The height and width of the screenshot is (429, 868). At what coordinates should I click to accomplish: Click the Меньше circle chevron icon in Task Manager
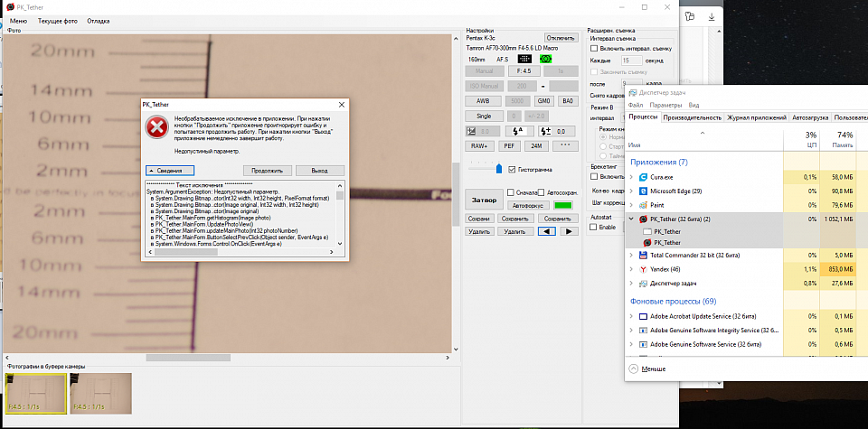pos(634,368)
